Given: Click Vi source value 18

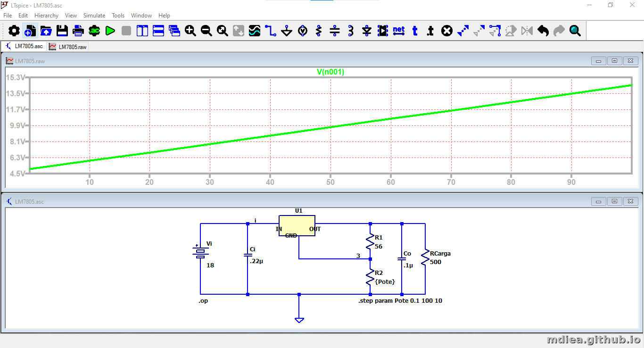Looking at the screenshot, I should pos(210,265).
